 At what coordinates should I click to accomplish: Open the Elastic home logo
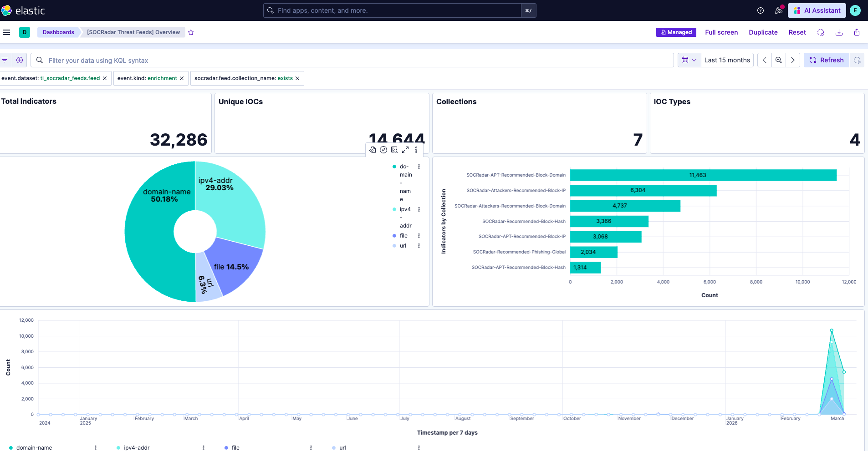(23, 10)
